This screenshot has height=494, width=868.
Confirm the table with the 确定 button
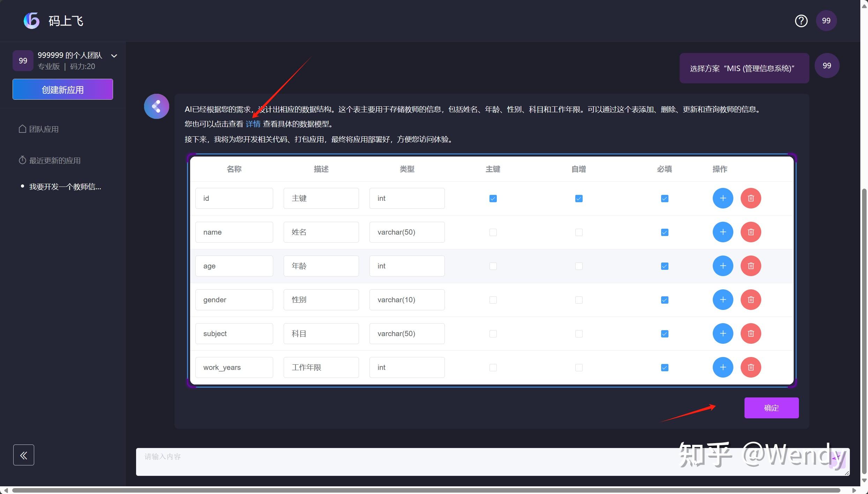pos(771,408)
